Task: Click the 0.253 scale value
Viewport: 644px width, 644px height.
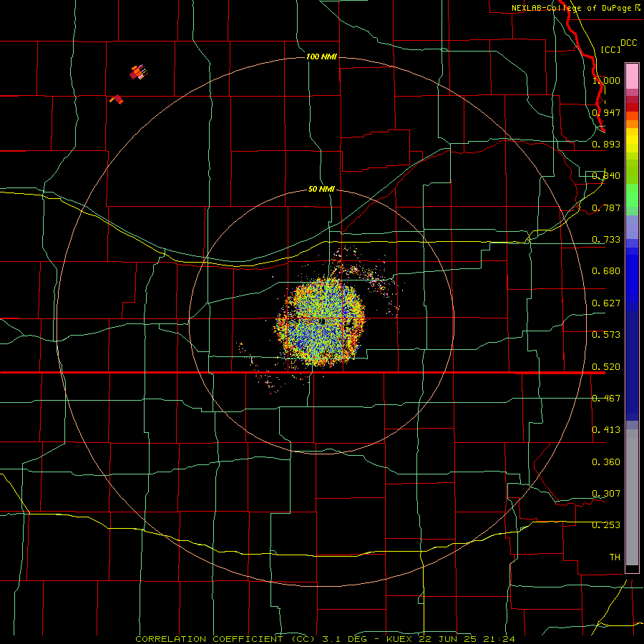Action: tap(606, 525)
